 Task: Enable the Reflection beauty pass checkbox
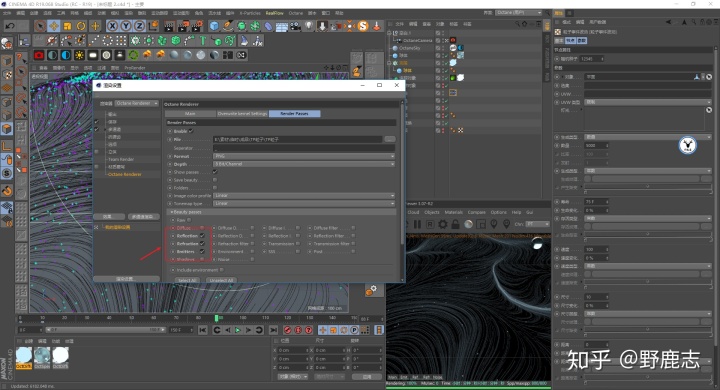202,236
